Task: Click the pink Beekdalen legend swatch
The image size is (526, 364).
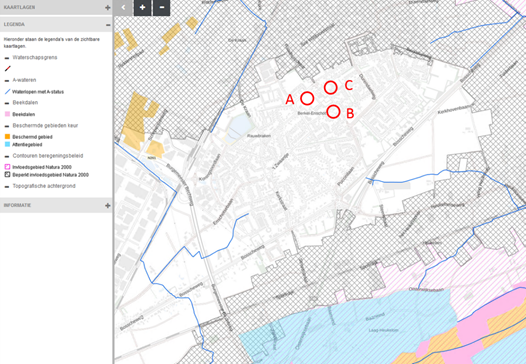Action: point(7,114)
